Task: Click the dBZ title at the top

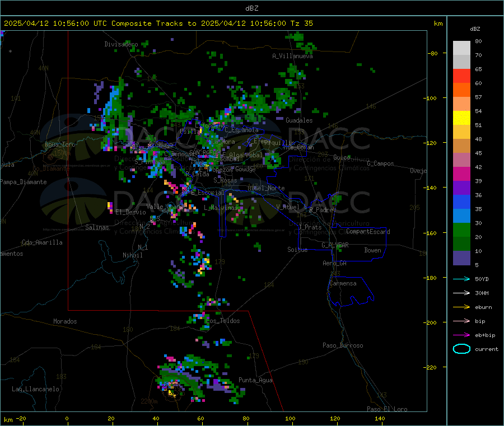Action: (251, 8)
